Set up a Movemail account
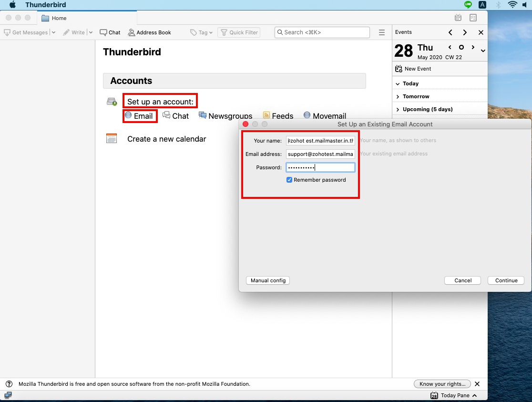The height and width of the screenshot is (402, 532). tap(325, 116)
